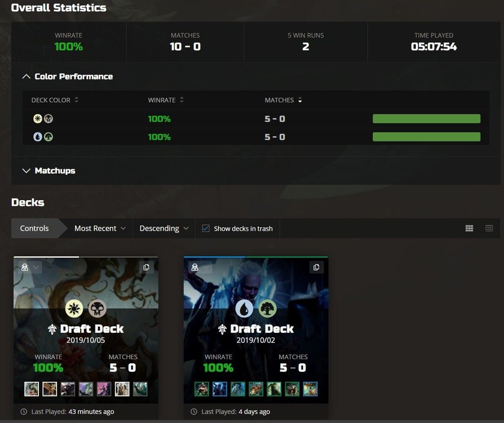Screen dimensions: 504x423
Task: Click copy icon on blue-green Draft Deck
Action: tap(316, 267)
